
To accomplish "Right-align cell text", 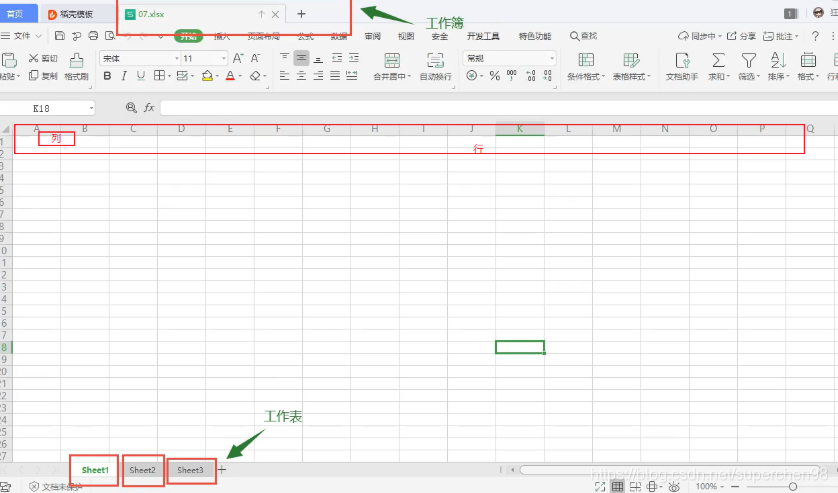I will coord(318,76).
